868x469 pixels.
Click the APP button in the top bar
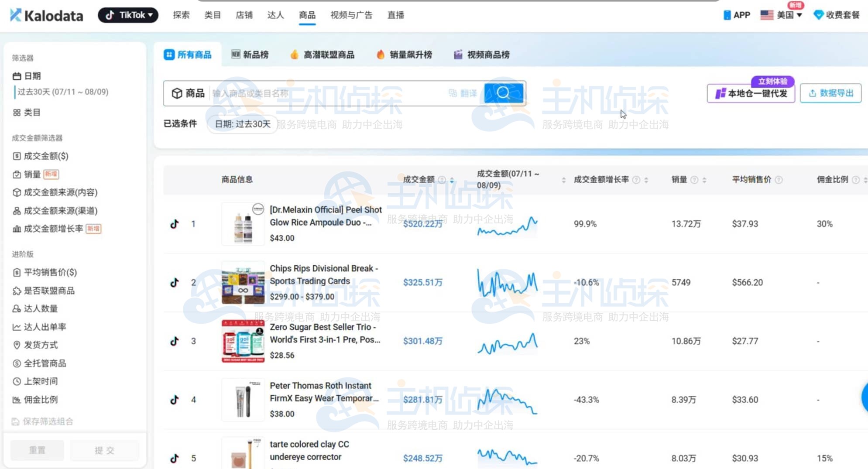pos(737,14)
